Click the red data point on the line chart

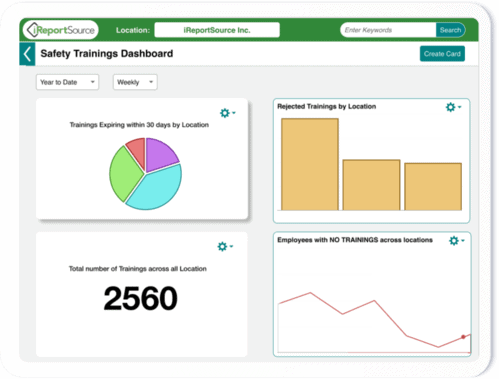tap(463, 337)
